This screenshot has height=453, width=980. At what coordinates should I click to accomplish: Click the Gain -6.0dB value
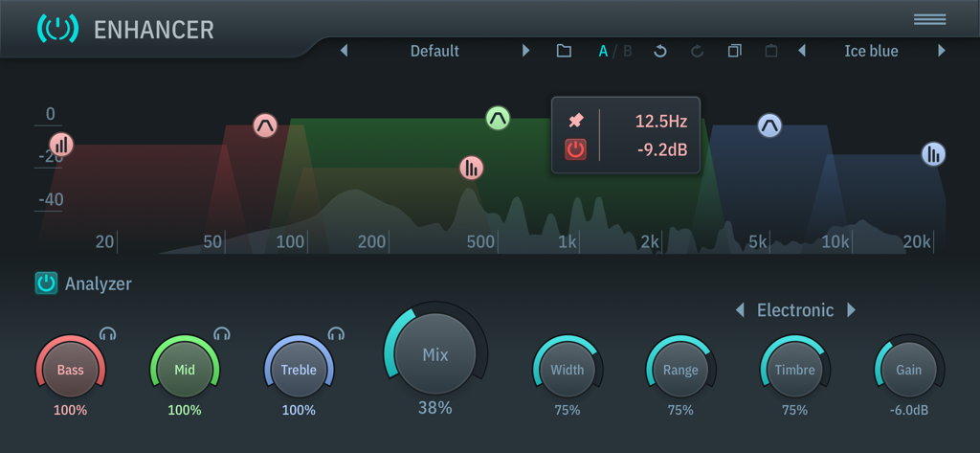click(x=909, y=411)
